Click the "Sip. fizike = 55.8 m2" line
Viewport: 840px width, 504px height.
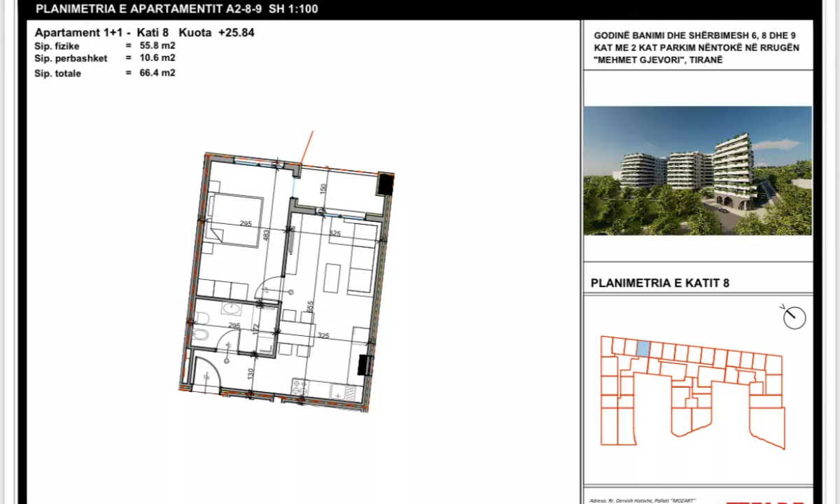(105, 45)
